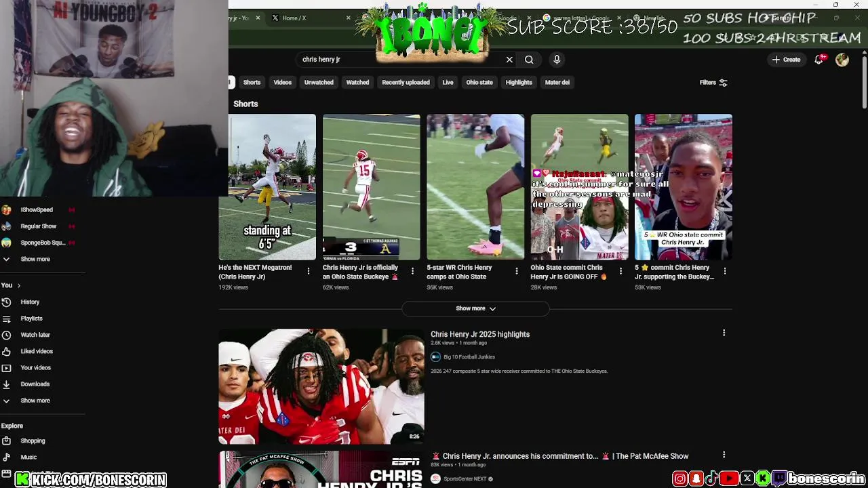868x488 pixels.
Task: Start voice search with microphone icon
Action: point(557,60)
